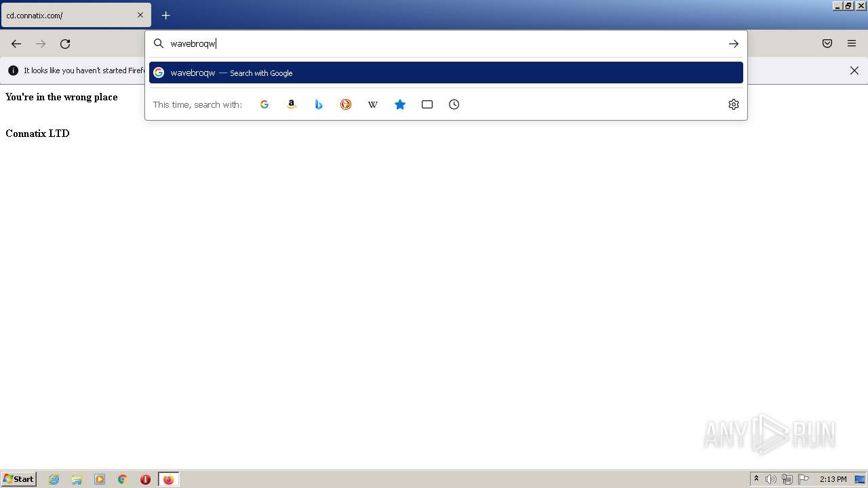The height and width of the screenshot is (488, 868).
Task: Launch Google Chrome from taskbar
Action: tap(123, 479)
